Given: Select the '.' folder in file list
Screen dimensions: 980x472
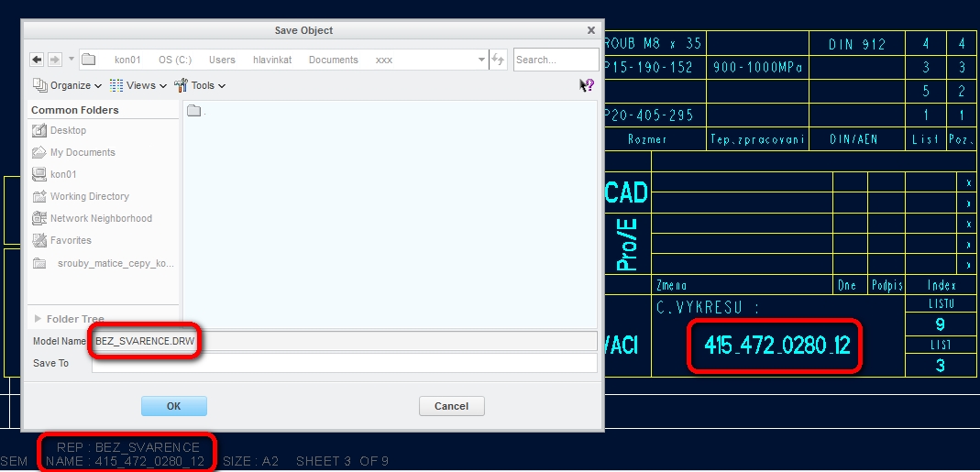Looking at the screenshot, I should [196, 111].
